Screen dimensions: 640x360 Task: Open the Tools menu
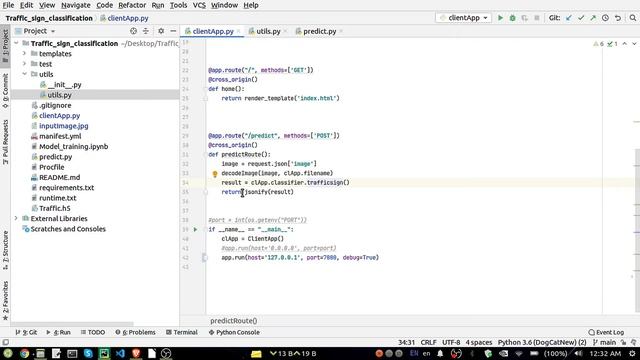click(178, 5)
